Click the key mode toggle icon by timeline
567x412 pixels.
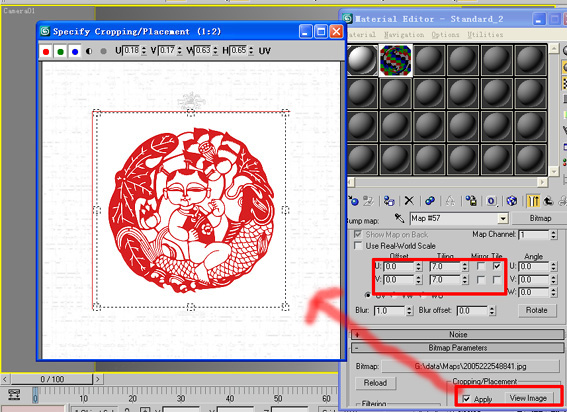[x=14, y=394]
